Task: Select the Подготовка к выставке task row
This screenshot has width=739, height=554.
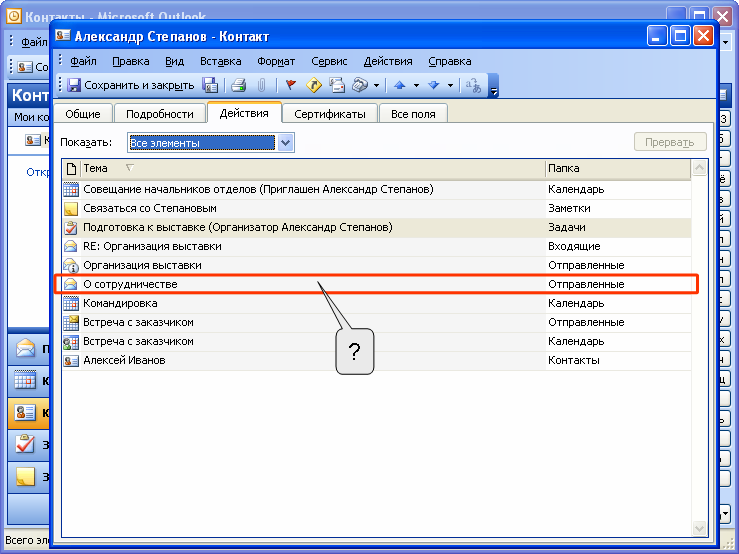Action: tap(377, 227)
